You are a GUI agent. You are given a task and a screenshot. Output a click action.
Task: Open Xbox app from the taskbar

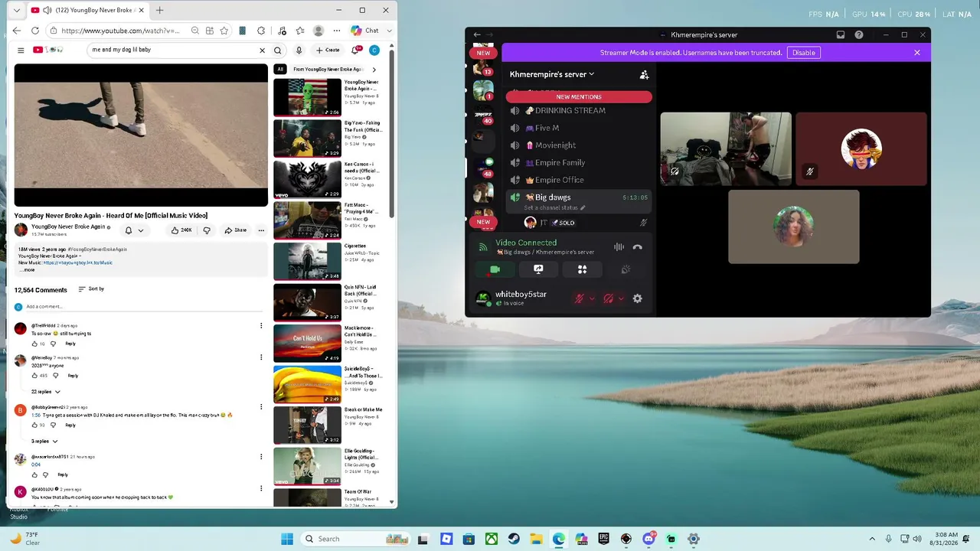pos(492,539)
